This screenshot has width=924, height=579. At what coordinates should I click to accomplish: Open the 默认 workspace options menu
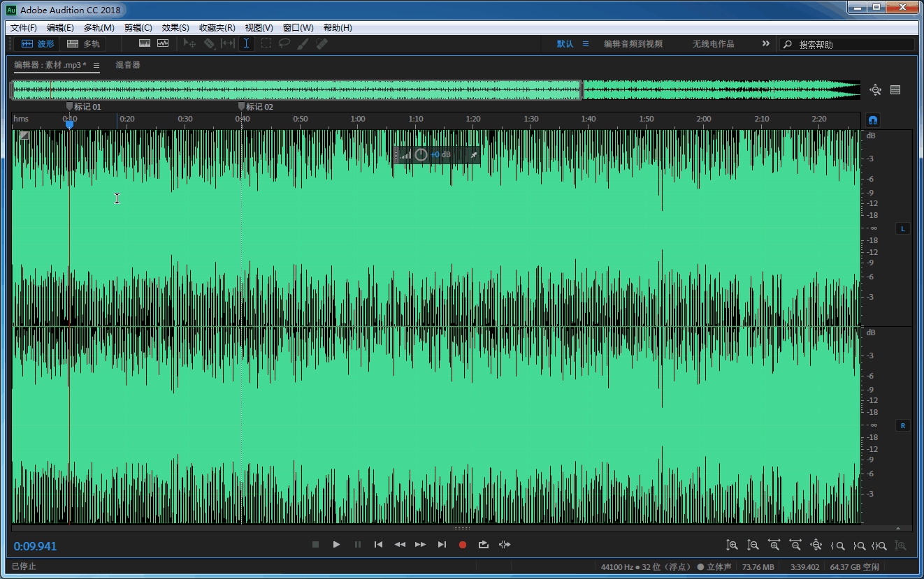point(586,44)
